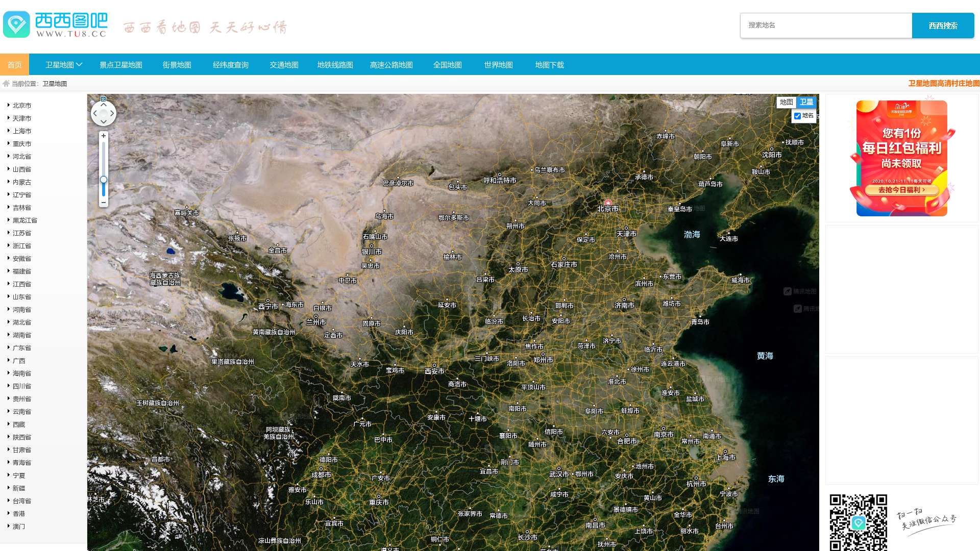The height and width of the screenshot is (551, 980).
Task: Click the 渤海 sea label on map
Action: tap(692, 235)
